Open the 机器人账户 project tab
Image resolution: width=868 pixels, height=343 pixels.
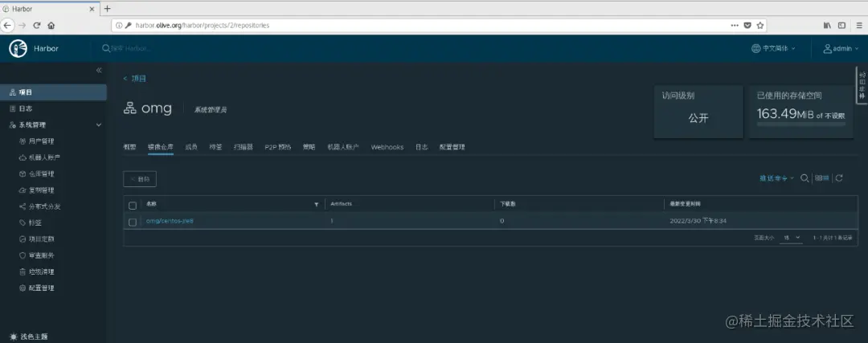click(343, 147)
